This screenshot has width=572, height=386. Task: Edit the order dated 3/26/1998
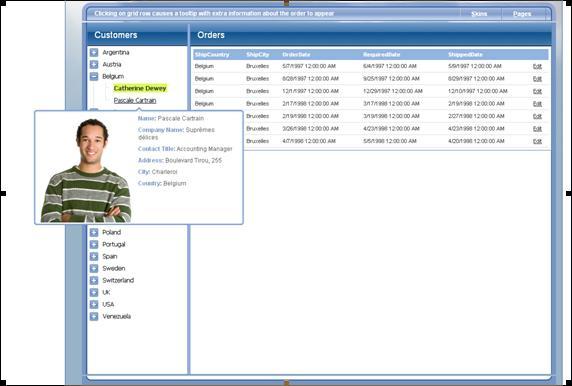(x=537, y=129)
